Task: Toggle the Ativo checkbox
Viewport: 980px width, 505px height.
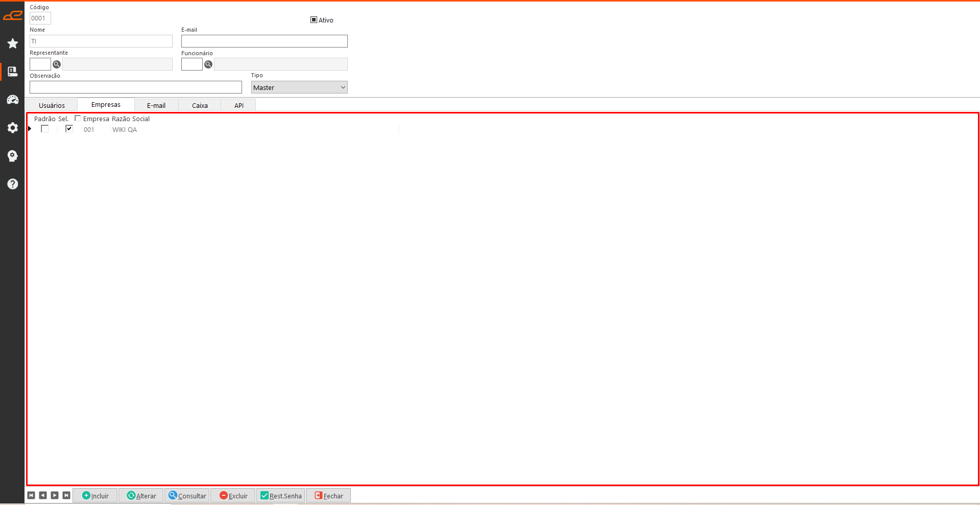Action: click(314, 20)
